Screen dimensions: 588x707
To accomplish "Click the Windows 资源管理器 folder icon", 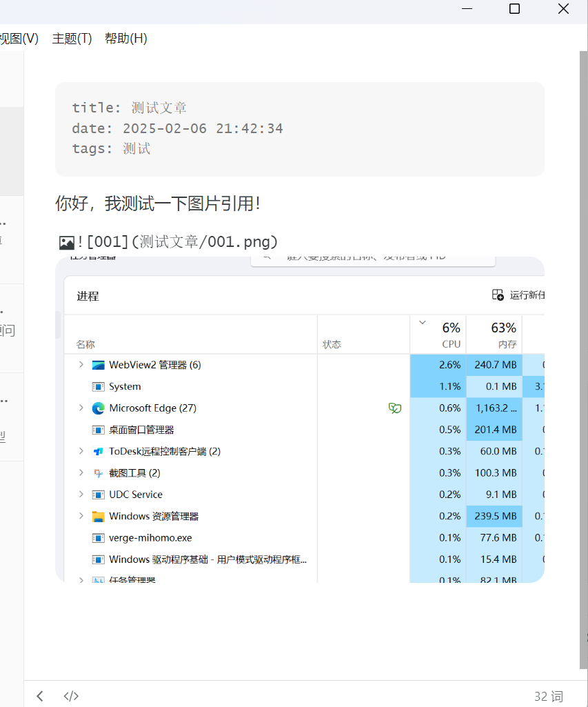I will click(x=98, y=517).
